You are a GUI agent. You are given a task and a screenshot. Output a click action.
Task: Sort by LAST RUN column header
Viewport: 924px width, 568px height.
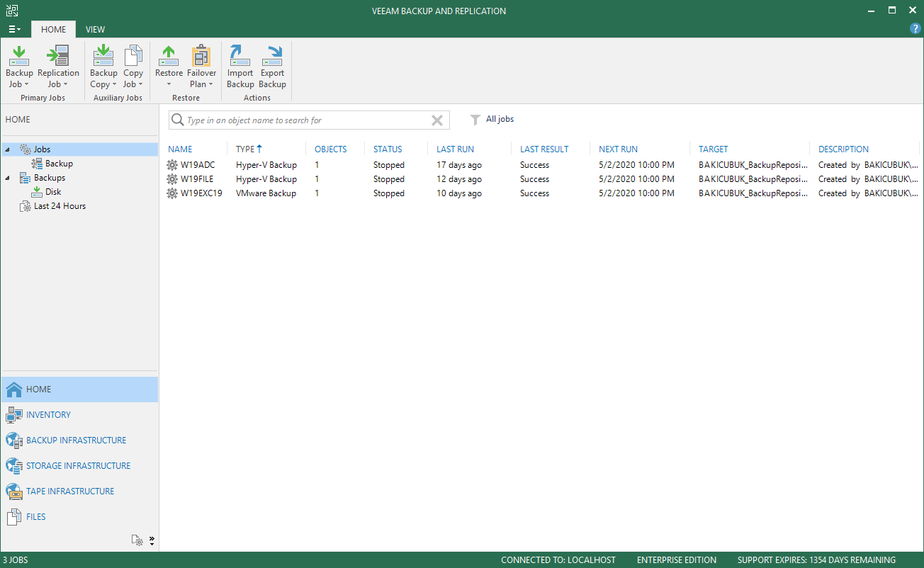point(455,149)
